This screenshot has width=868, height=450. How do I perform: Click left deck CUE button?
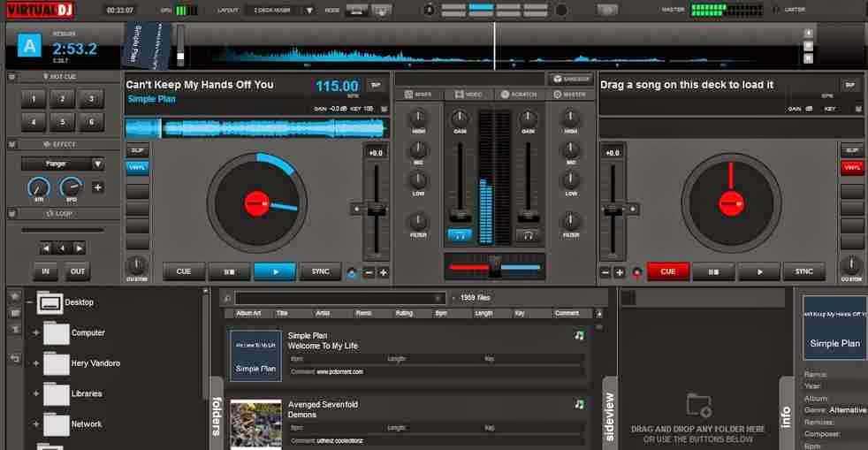(183, 271)
